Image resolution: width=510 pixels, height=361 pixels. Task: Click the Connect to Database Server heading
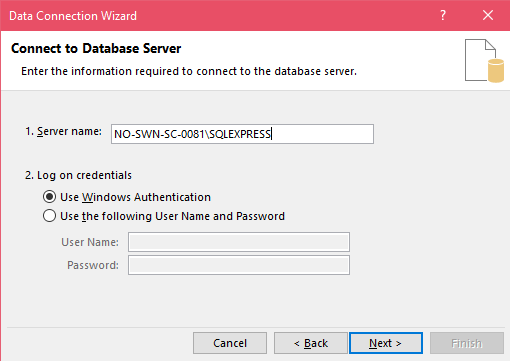[96, 48]
